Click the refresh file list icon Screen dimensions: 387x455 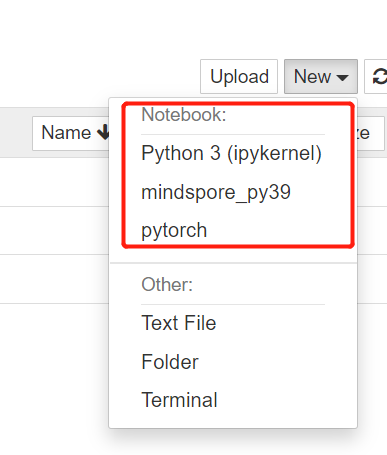pos(378,77)
